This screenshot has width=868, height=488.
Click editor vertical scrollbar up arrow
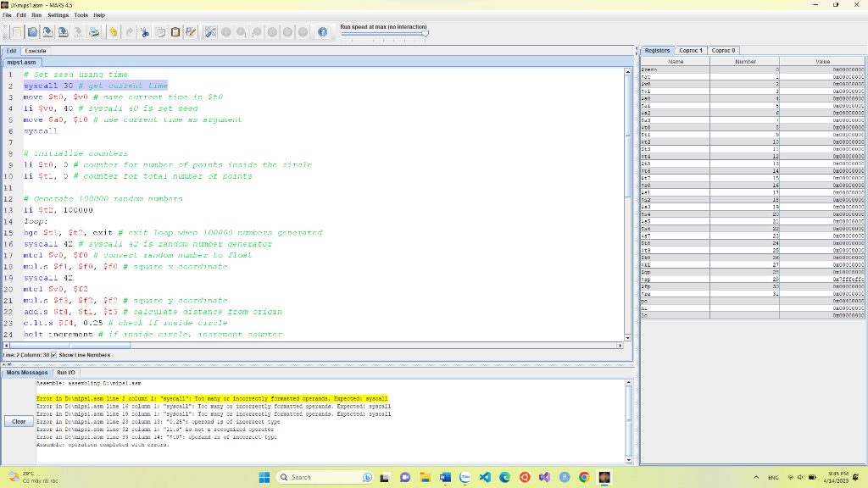point(628,71)
